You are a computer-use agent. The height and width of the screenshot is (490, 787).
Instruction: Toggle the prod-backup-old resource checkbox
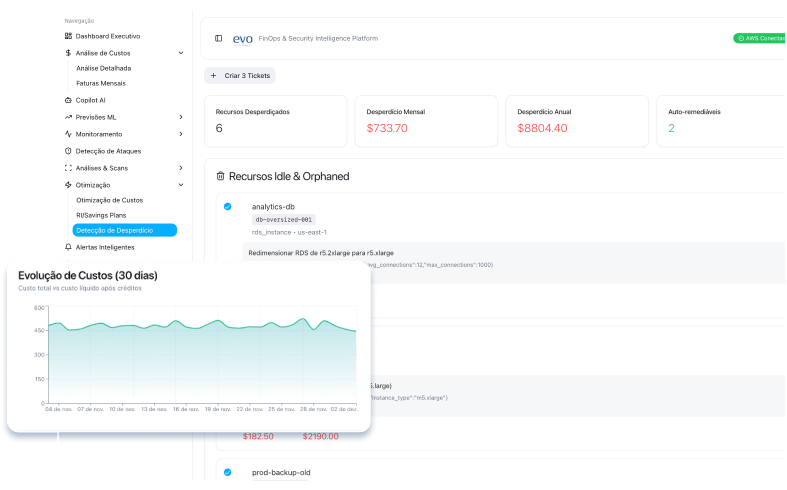tap(228, 472)
